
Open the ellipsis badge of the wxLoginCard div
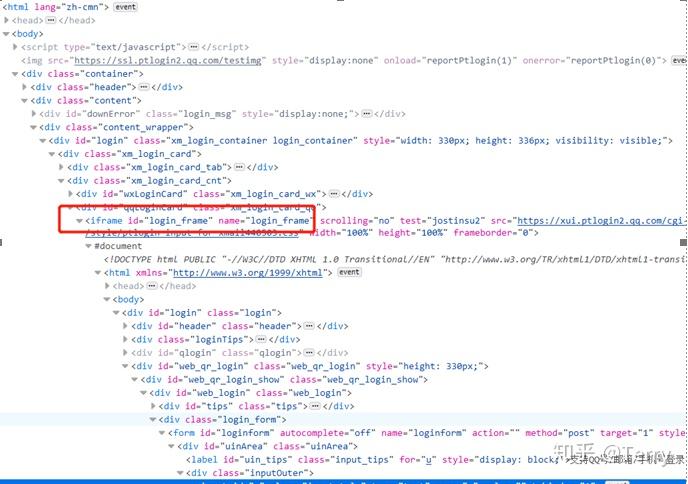click(334, 194)
